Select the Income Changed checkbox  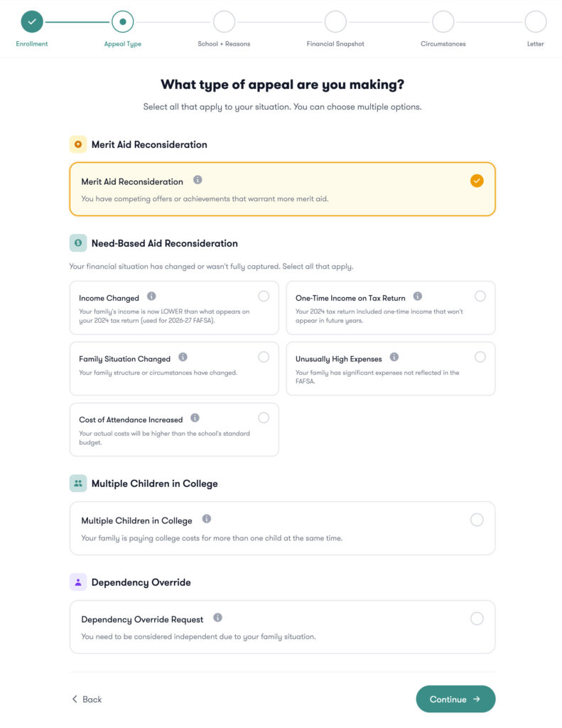point(264,296)
